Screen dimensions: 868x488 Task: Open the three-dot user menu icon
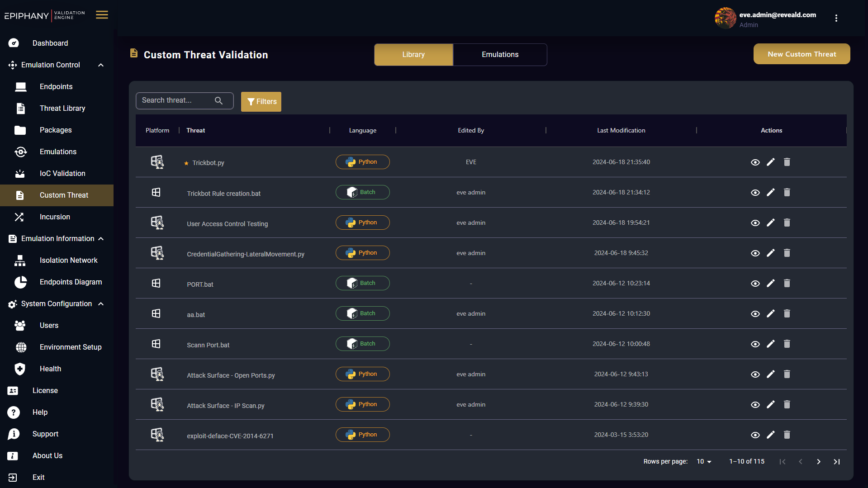click(836, 18)
